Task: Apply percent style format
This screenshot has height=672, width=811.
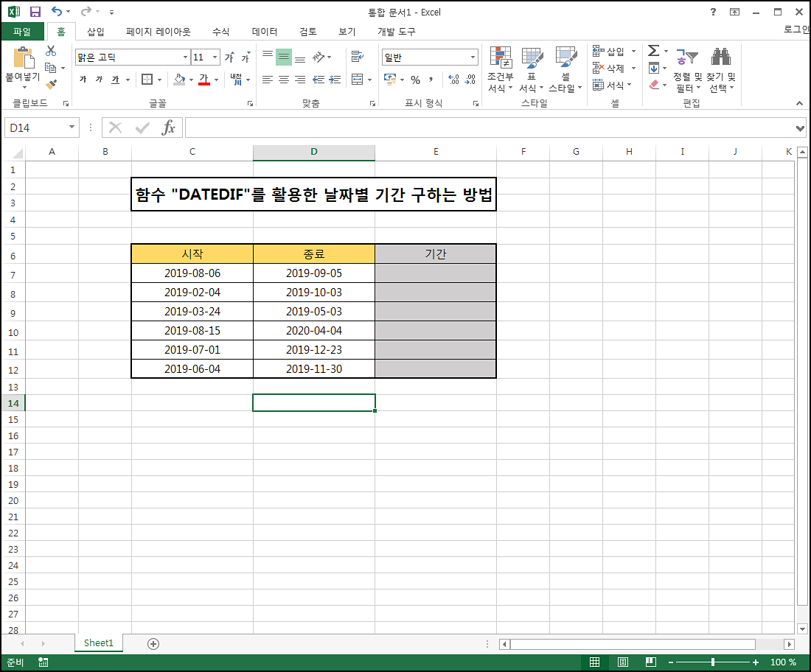Action: tap(415, 80)
